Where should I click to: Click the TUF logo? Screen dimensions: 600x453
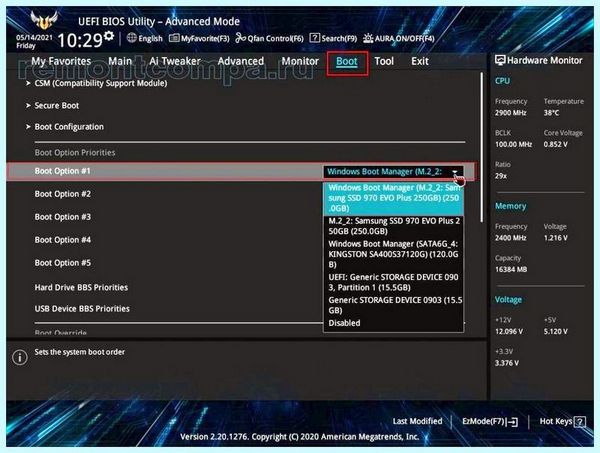[44, 20]
